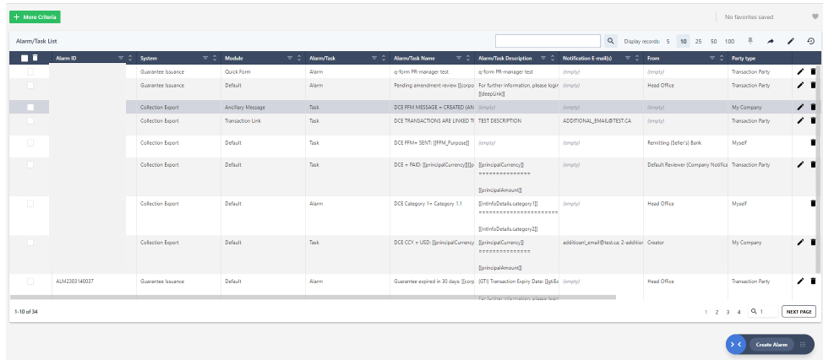
Task: Click the history reset icon in list toolbar
Action: pos(811,41)
